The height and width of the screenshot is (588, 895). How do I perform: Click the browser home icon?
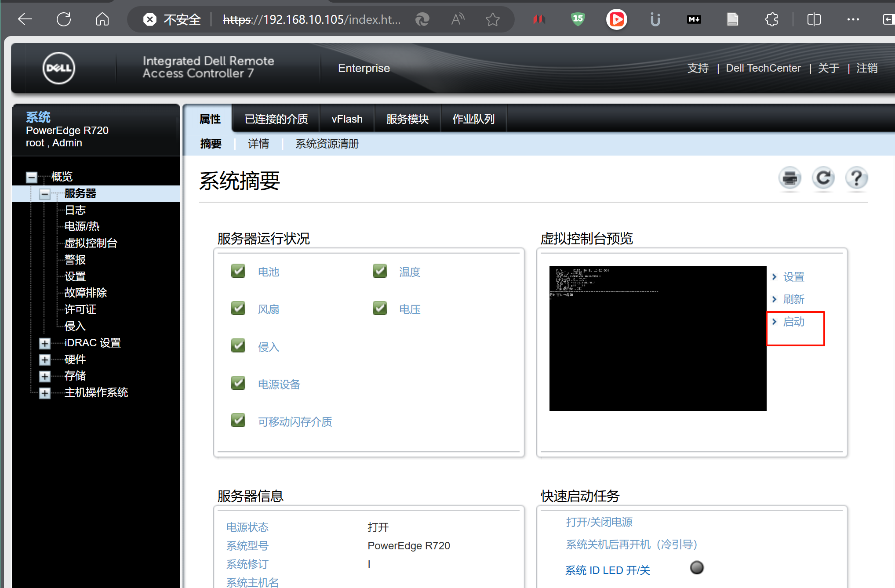102,19
